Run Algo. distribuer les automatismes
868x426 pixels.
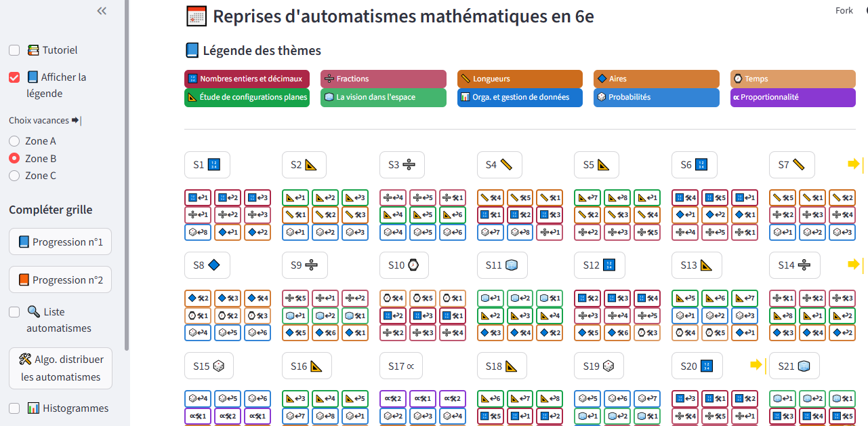coord(60,368)
